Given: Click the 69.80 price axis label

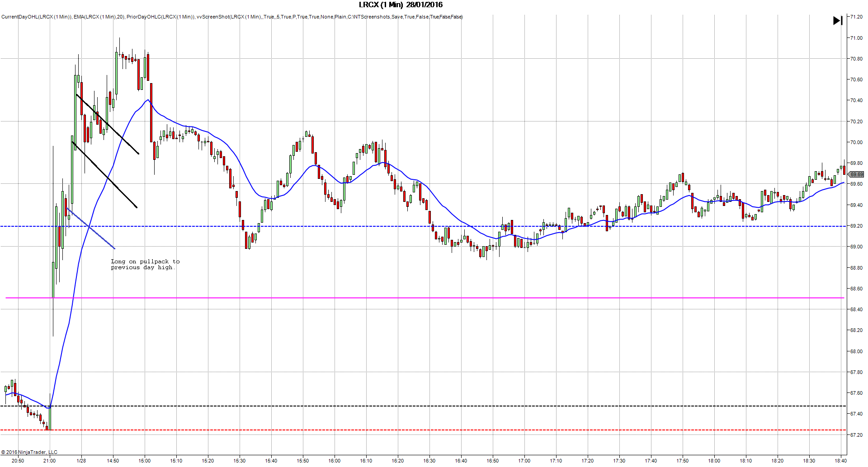Looking at the screenshot, I should 856,163.
